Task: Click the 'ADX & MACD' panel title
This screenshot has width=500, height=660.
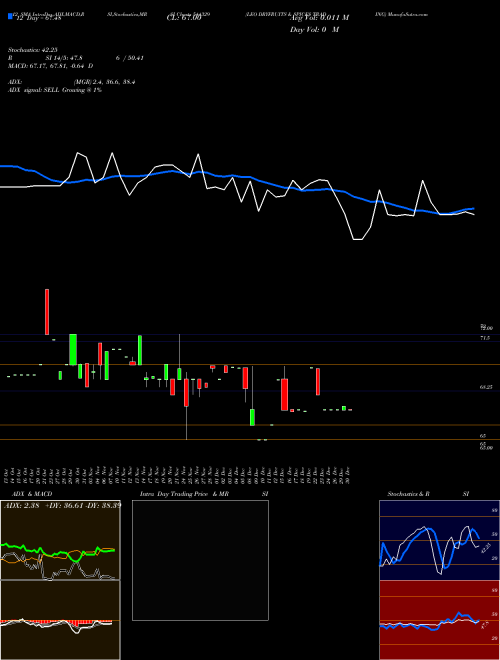Action: [x=30, y=494]
